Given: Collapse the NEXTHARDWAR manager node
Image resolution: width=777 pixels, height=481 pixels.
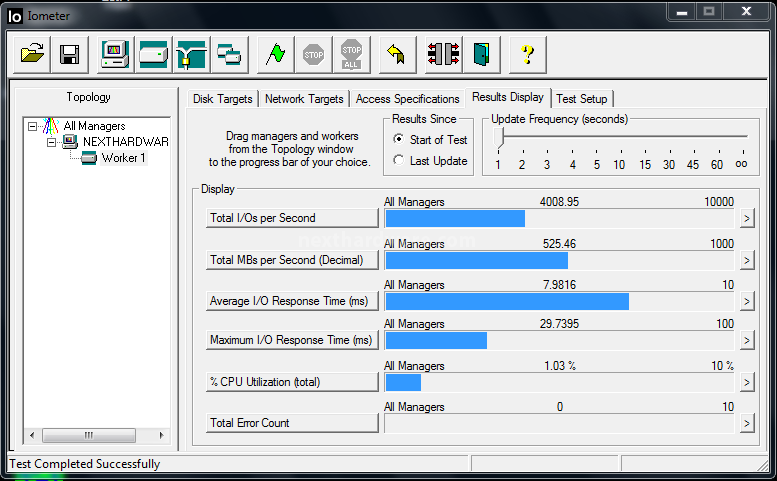Looking at the screenshot, I should 52,143.
